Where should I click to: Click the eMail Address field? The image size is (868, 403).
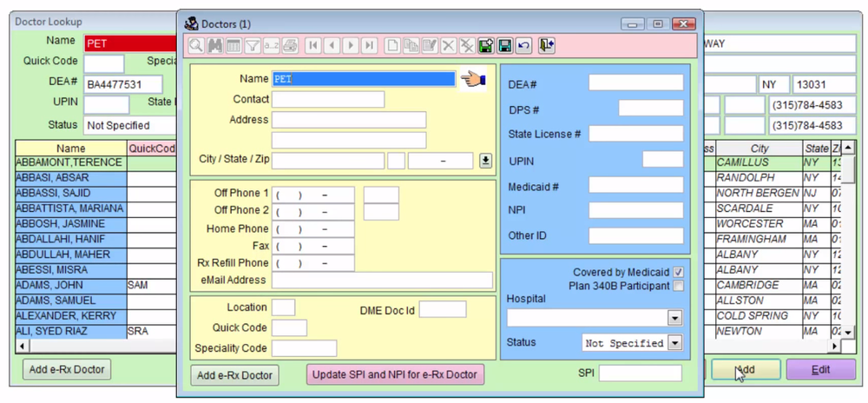point(382,281)
